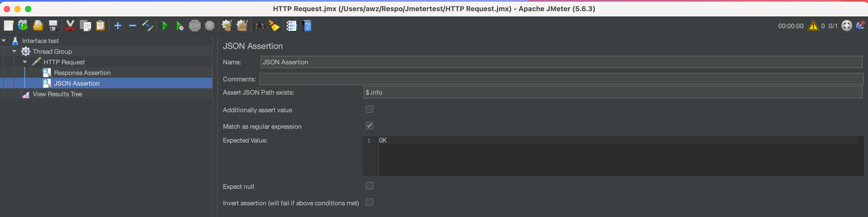Enable Invert assertion checkbox
Screen dimensions: 868x217
click(369, 202)
